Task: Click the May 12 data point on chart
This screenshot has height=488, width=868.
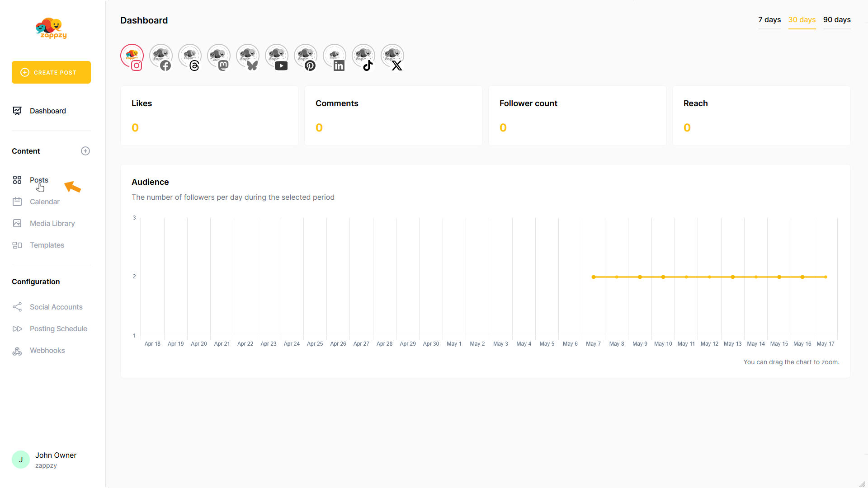Action: pyautogui.click(x=709, y=277)
